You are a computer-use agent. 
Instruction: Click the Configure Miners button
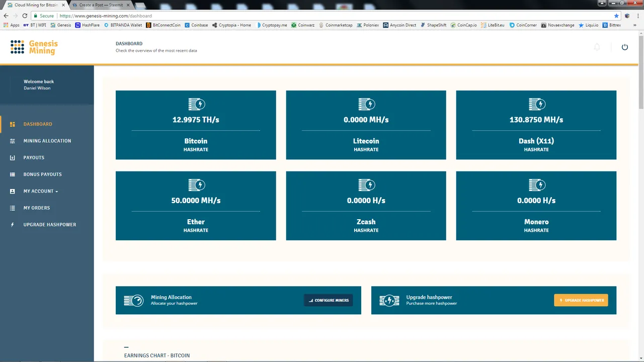(x=329, y=300)
